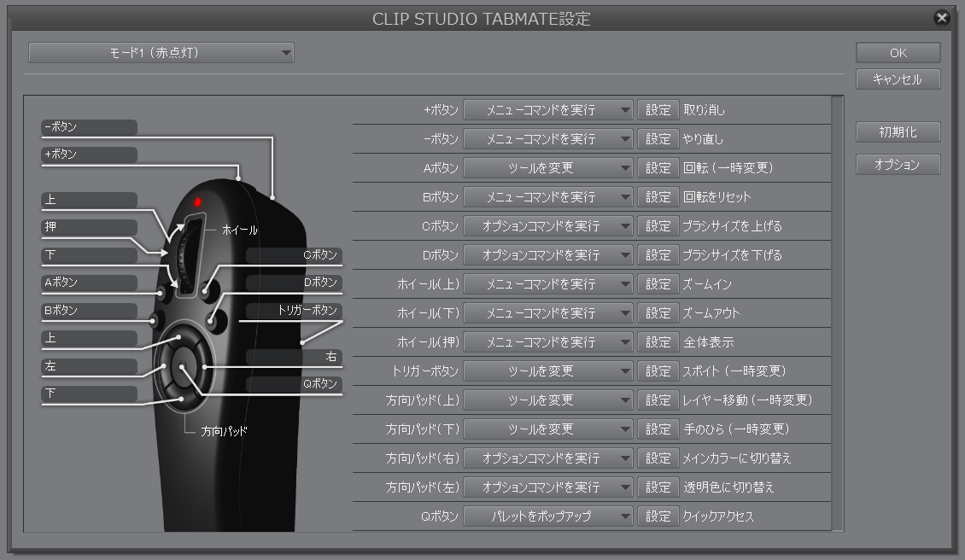The width and height of the screenshot is (965, 560).
Task: Click 設定 button for 方向パッド(上) row
Action: point(658,400)
